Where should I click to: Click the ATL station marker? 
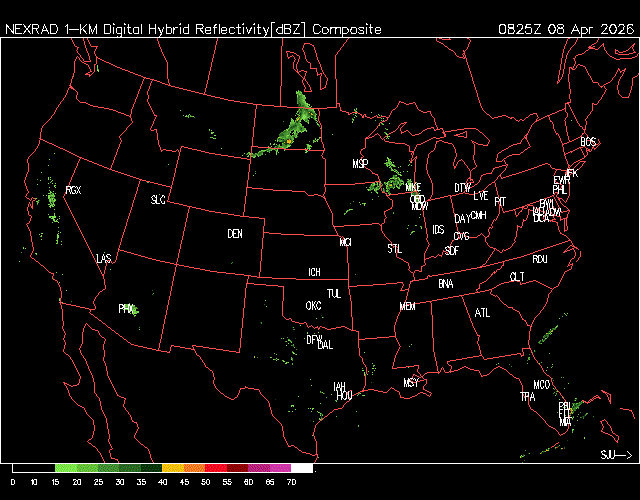pos(483,313)
